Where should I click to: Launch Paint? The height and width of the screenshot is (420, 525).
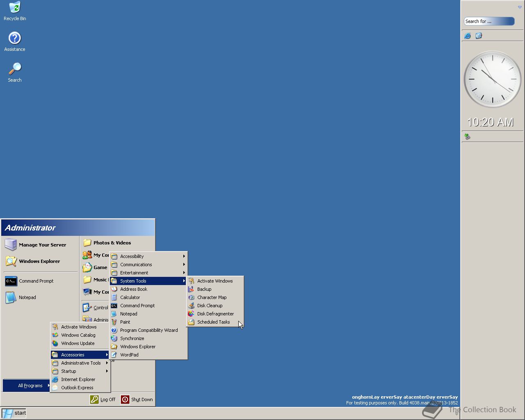[148, 322]
